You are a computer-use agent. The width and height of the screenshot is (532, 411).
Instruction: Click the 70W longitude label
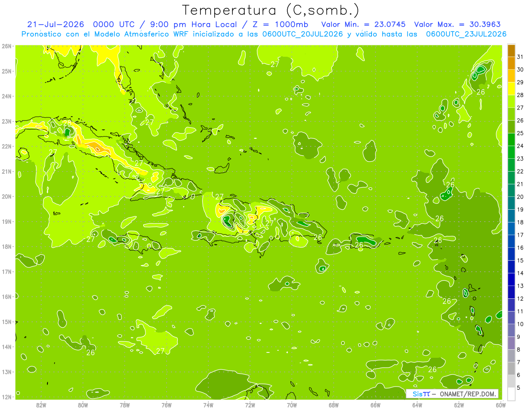click(x=292, y=405)
